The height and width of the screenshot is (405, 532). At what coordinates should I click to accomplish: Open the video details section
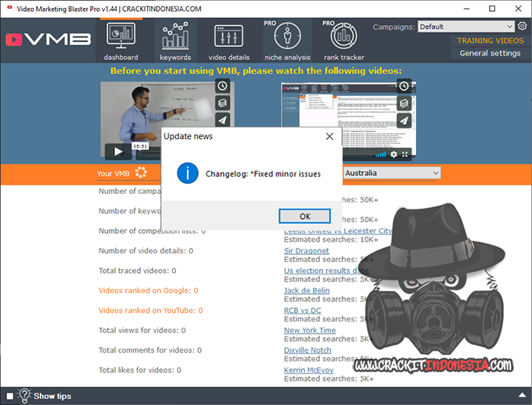(x=229, y=41)
